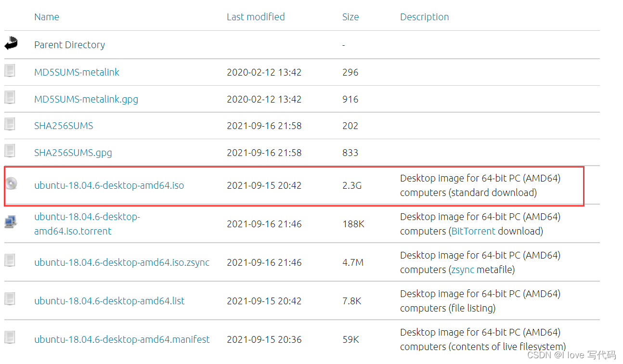The height and width of the screenshot is (364, 623).
Task: Open MD5SUMS-metalink file link
Action: point(77,72)
